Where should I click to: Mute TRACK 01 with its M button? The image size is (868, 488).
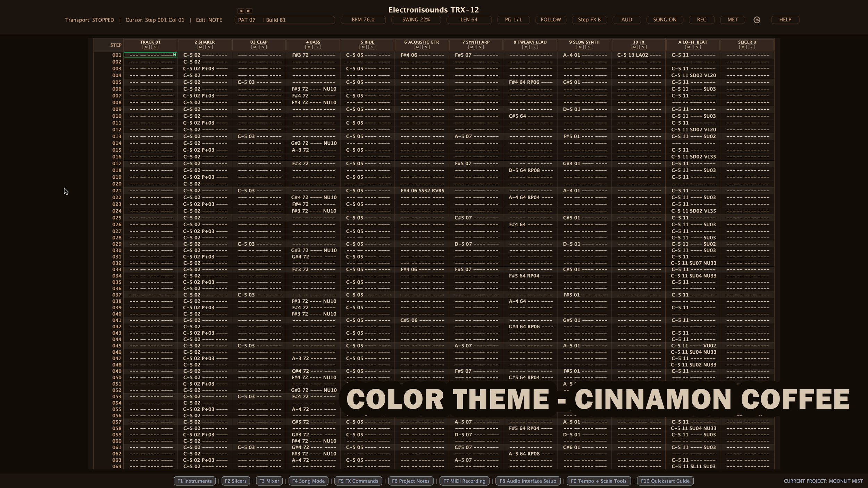pos(146,47)
